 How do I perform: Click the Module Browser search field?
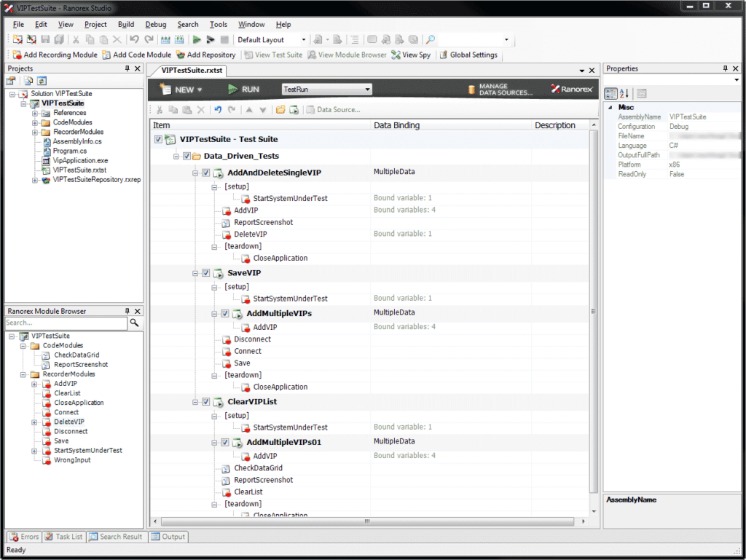(x=66, y=323)
